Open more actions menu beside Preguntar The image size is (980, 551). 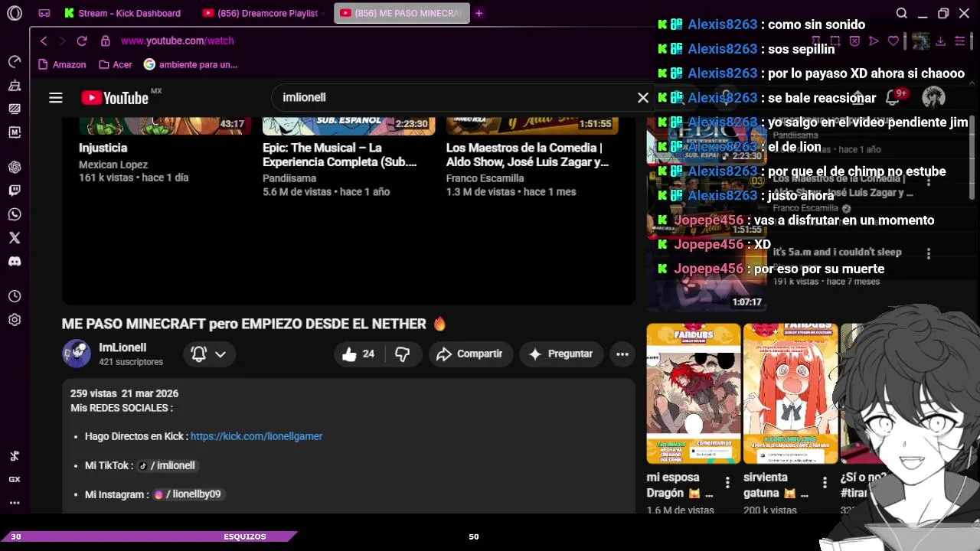pos(622,354)
